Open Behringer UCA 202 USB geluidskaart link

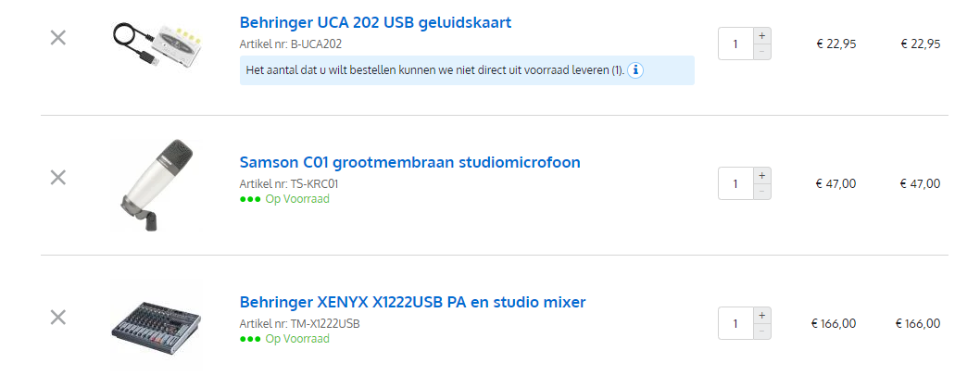pyautogui.click(x=375, y=22)
